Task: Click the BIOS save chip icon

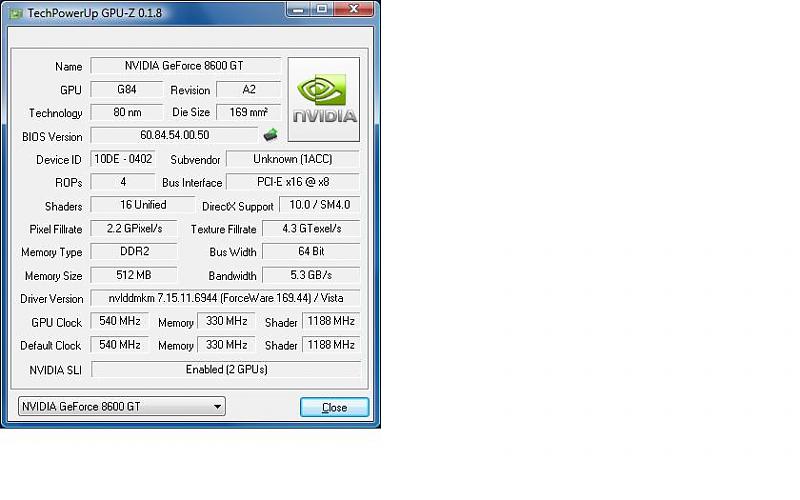Action: click(x=270, y=135)
